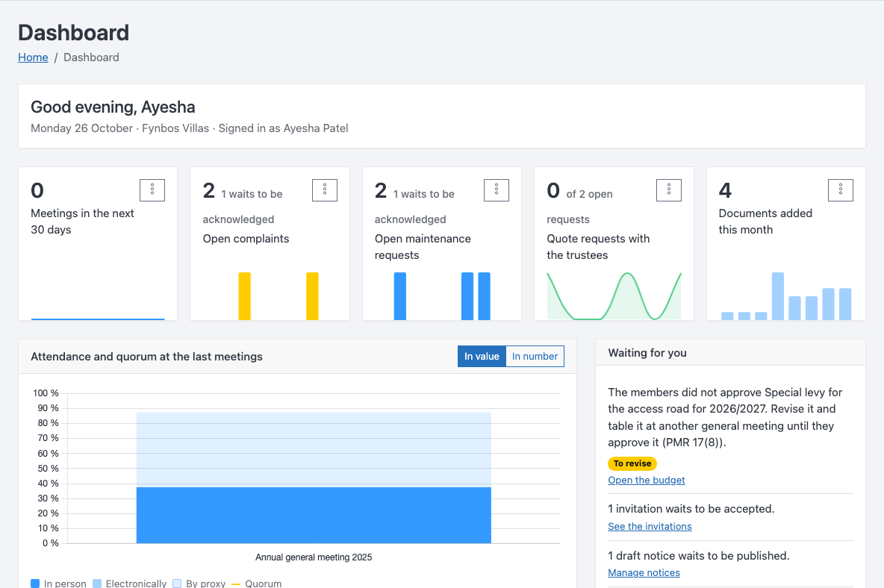Image resolution: width=884 pixels, height=588 pixels.
Task: Click signed-in info line with Fynbos Villas
Action: pos(190,128)
